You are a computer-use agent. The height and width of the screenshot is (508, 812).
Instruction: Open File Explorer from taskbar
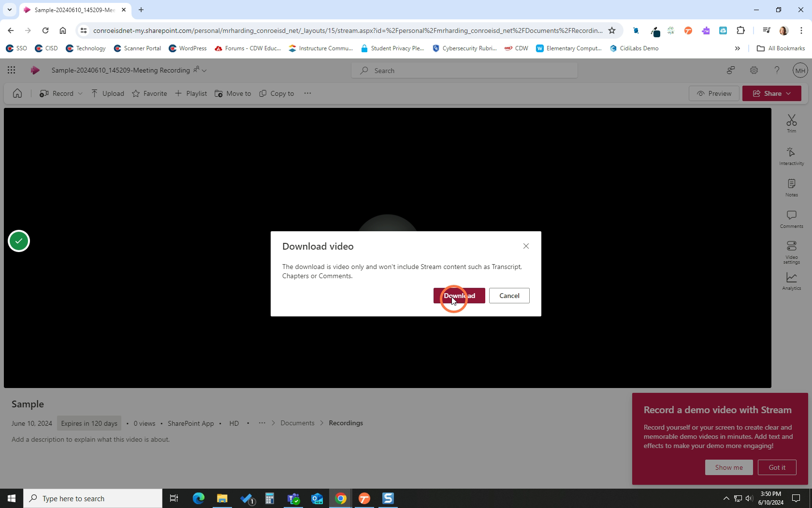tap(222, 498)
